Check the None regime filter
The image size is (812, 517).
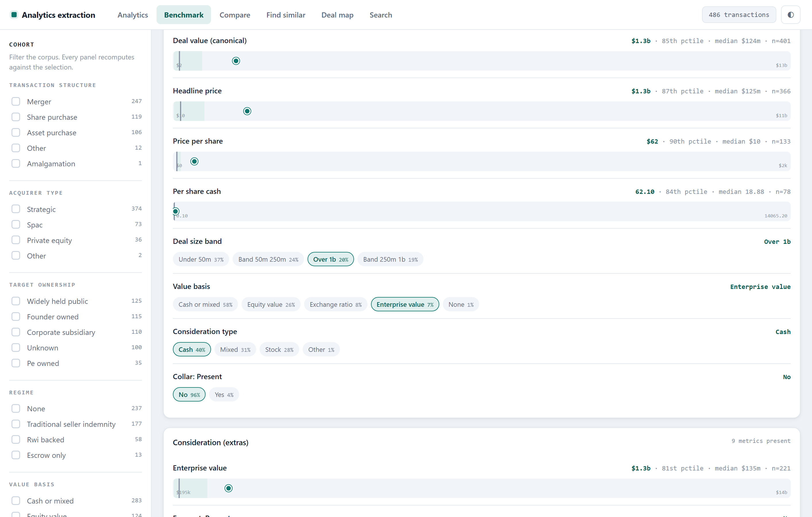pyautogui.click(x=16, y=409)
